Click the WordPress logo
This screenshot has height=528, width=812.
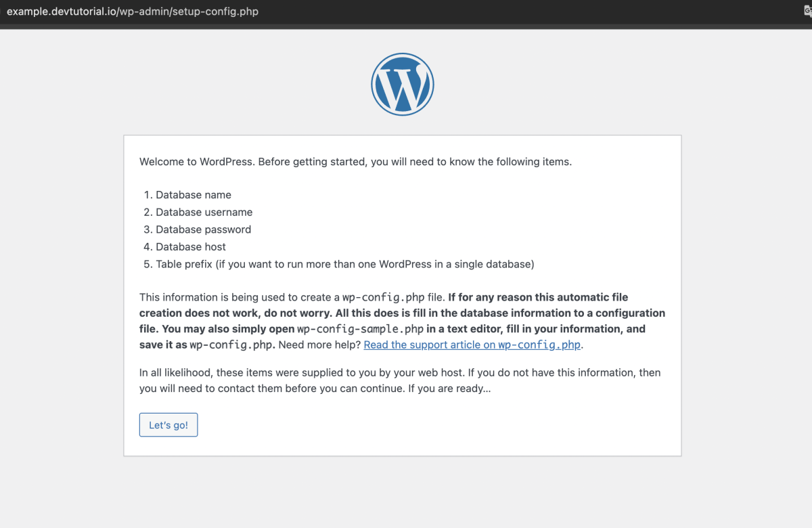402,84
